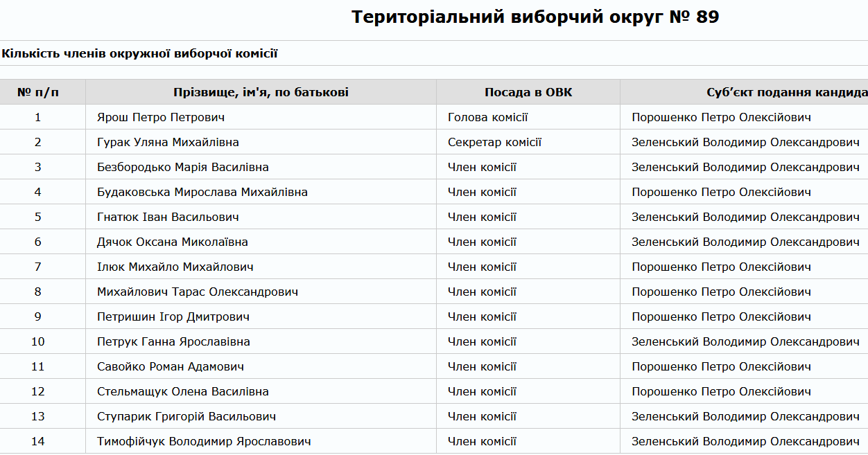Image resolution: width=868 pixels, height=455 pixels.
Task: Select the name Петрук Ганна Ярославівна
Action: 173,341
